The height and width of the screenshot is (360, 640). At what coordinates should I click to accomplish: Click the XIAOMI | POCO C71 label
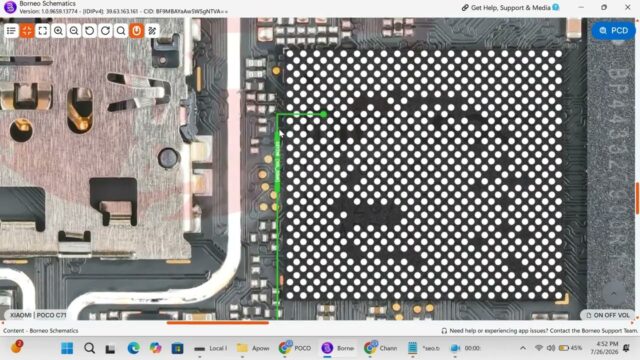38,315
